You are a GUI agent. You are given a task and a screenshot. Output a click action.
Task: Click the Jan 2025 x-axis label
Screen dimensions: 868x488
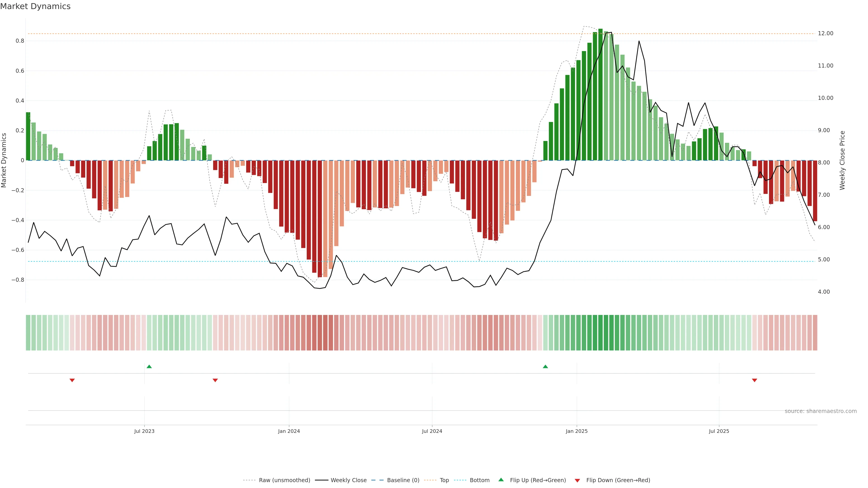577,431
